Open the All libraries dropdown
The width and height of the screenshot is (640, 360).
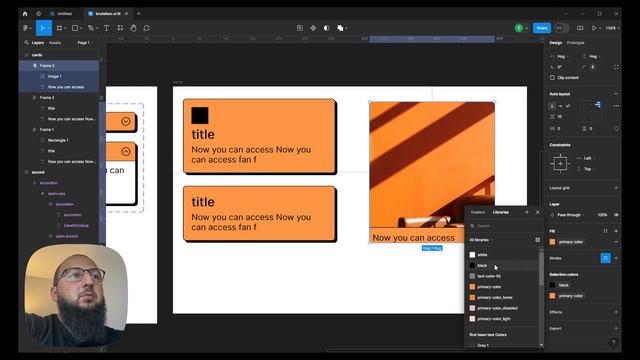[481, 240]
